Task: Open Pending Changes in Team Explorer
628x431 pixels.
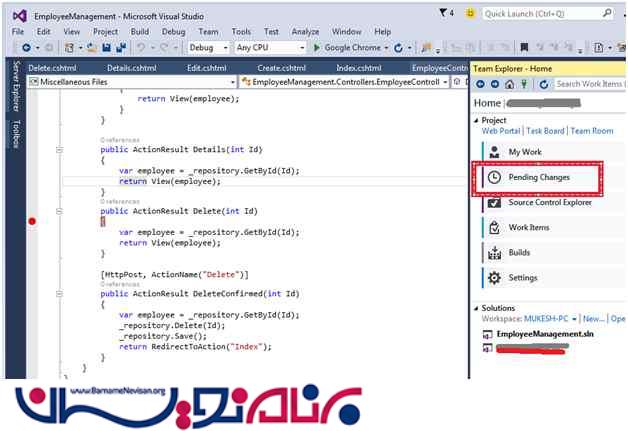Action: (538, 177)
